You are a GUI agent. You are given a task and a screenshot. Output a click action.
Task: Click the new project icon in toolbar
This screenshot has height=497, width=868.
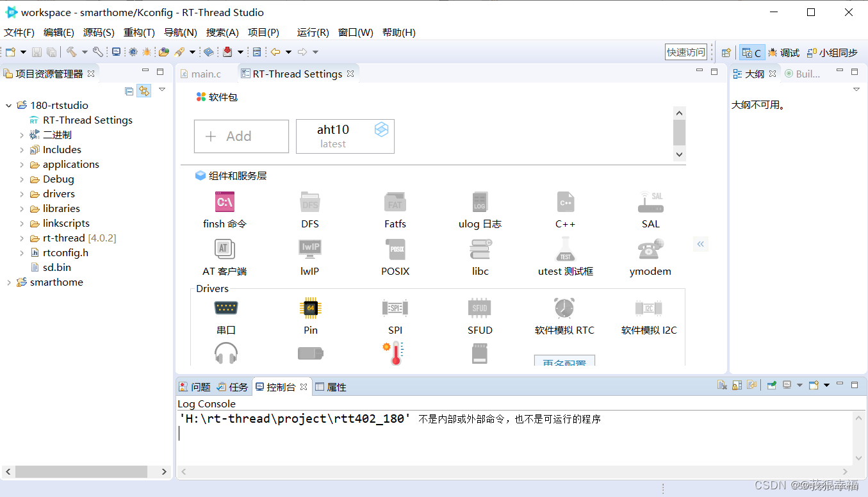click(x=10, y=52)
